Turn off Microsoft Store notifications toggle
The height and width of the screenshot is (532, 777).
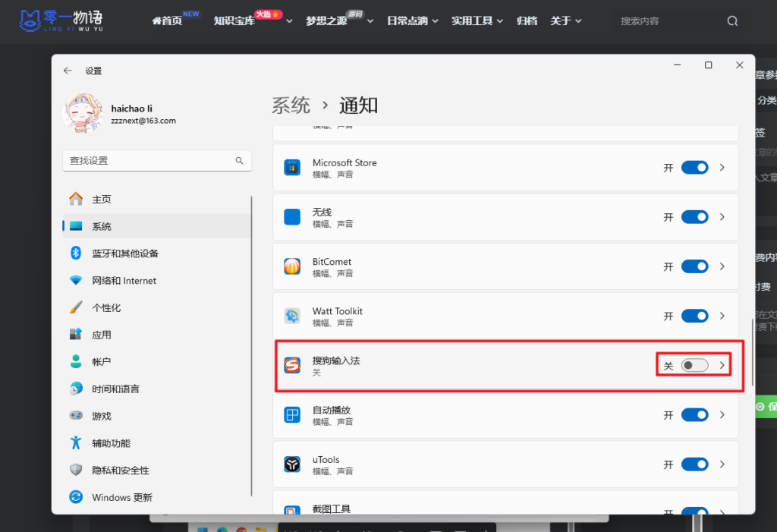[x=695, y=168]
